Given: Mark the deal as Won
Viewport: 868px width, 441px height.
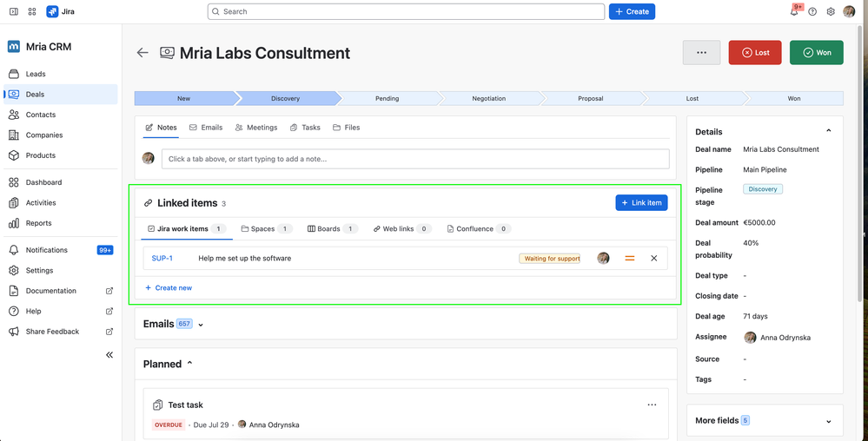Looking at the screenshot, I should tap(817, 53).
